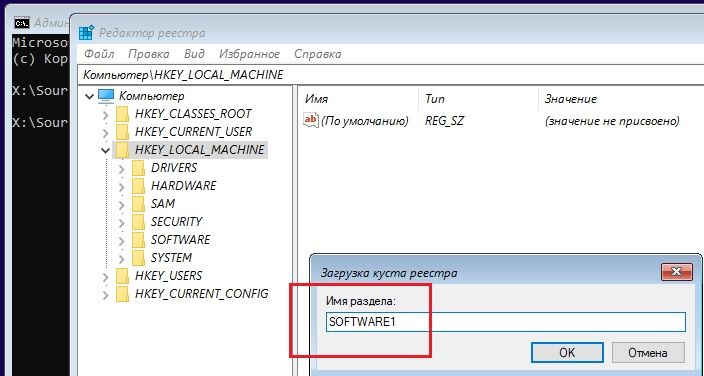The width and height of the screenshot is (704, 376).
Task: Expand the HKEY_CURRENT_USER node
Action: click(x=106, y=133)
